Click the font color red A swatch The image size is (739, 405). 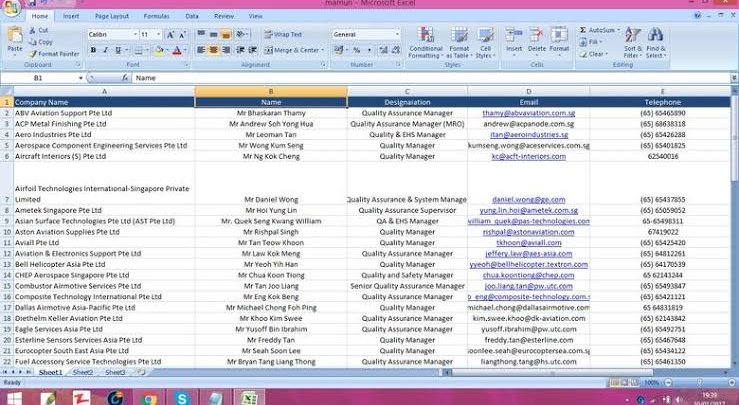point(176,50)
